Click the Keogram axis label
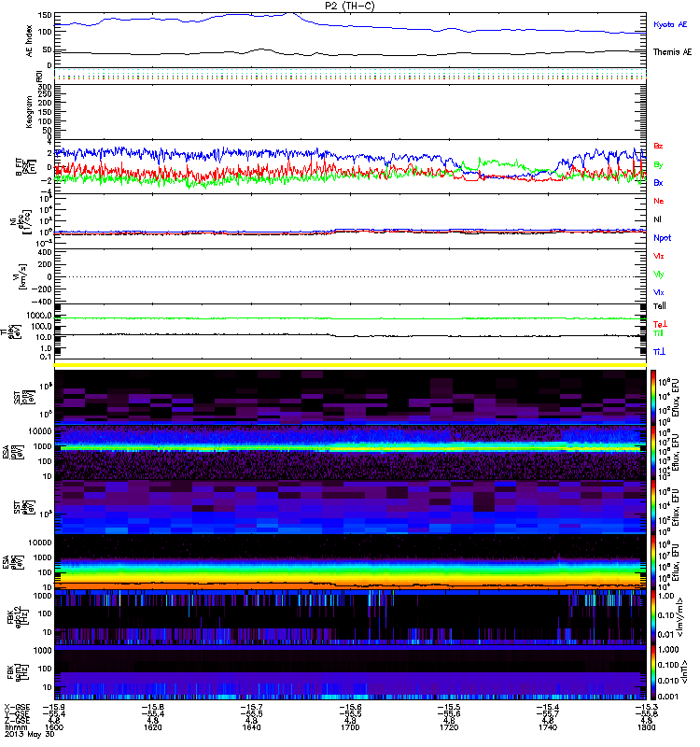This screenshot has height=747, width=700. (x=30, y=111)
